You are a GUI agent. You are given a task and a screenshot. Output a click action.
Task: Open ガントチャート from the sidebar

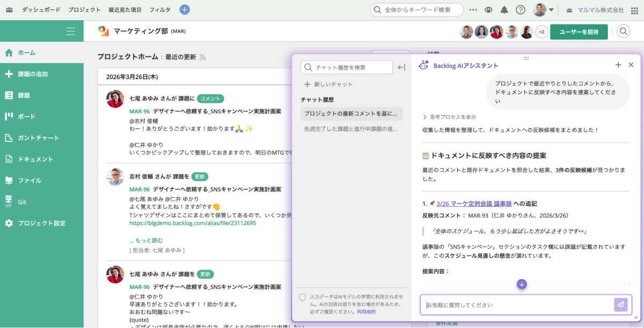[x=32, y=138]
